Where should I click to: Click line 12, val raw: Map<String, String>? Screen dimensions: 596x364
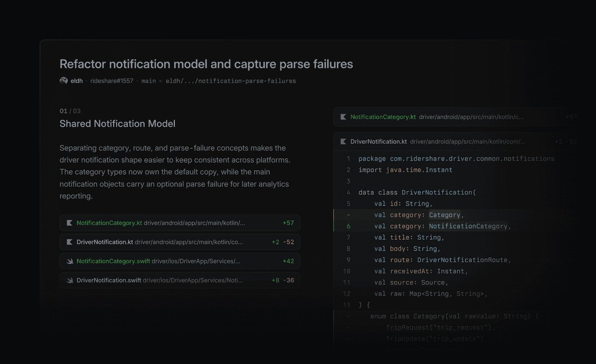click(x=431, y=294)
